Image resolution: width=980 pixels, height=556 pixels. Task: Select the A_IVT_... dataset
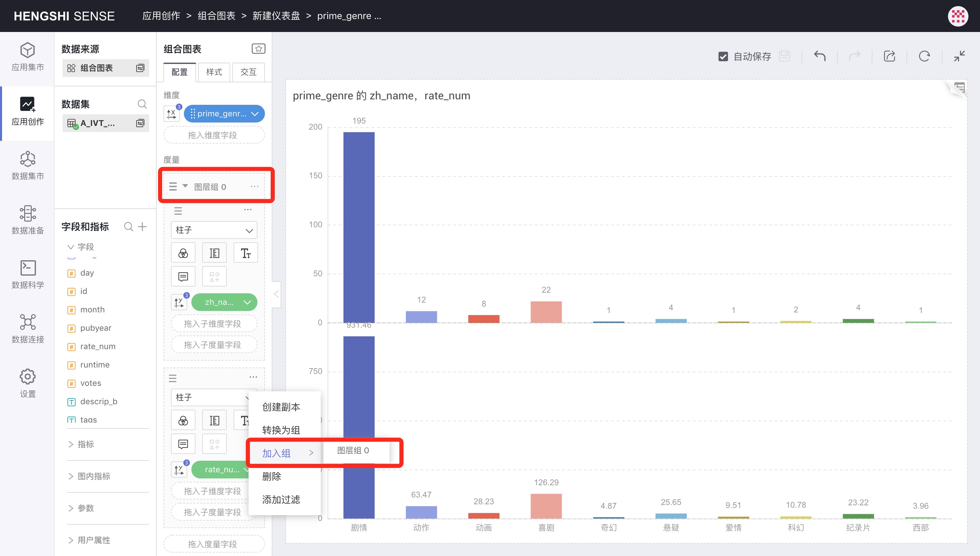[106, 123]
